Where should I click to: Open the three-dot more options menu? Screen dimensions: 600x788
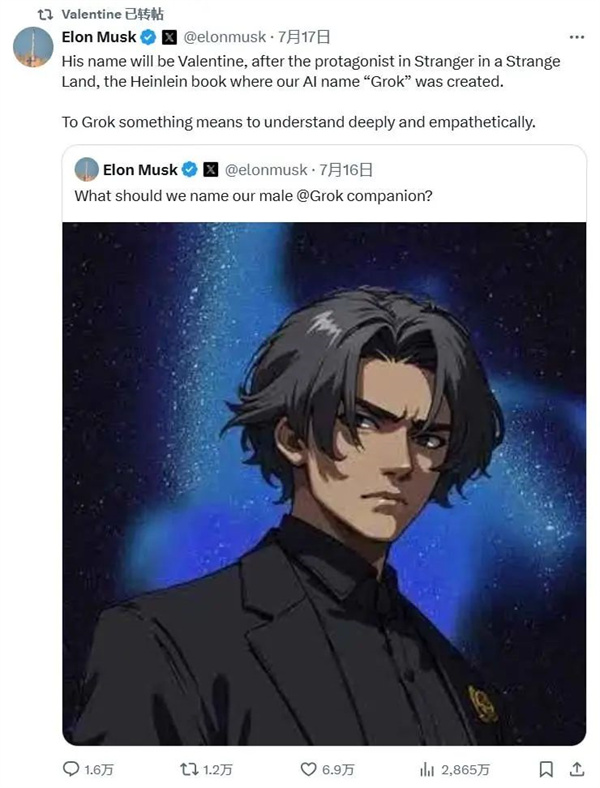point(576,37)
